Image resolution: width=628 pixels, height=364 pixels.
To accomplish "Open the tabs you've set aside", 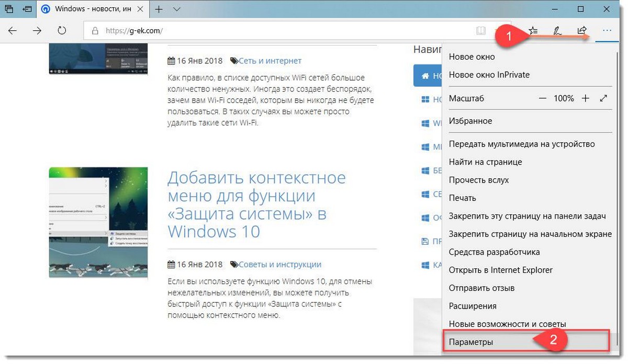I will point(9,9).
